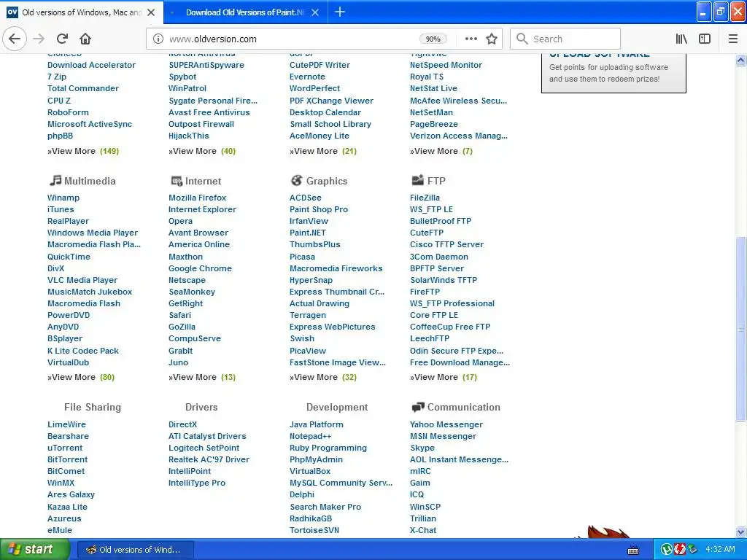The width and height of the screenshot is (747, 560).
Task: Switch to the Old versions of Windows tab
Action: coord(82,12)
